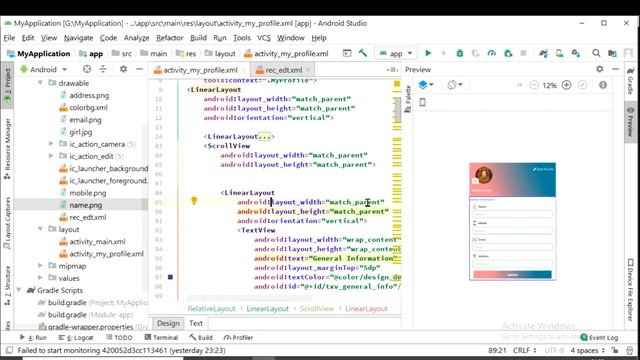Hide the Preview panel with minus icon

(616, 69)
